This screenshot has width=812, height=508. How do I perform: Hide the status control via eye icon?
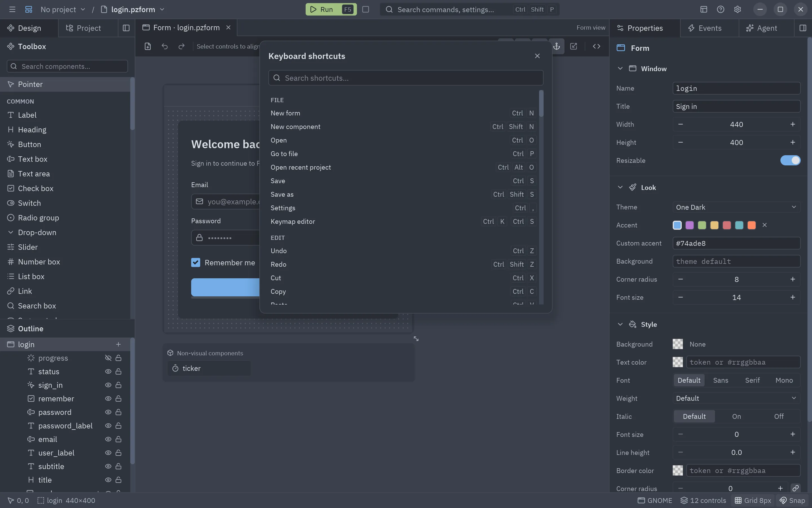[108, 372]
